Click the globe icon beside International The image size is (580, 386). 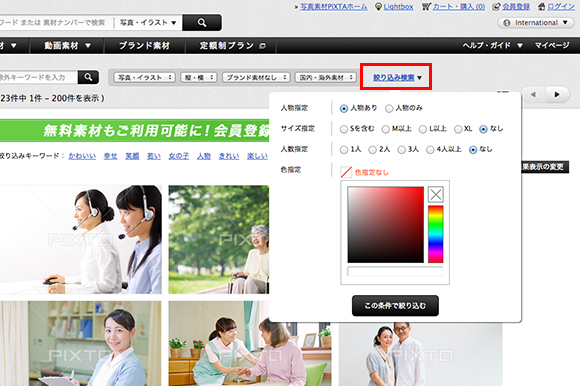[506, 23]
